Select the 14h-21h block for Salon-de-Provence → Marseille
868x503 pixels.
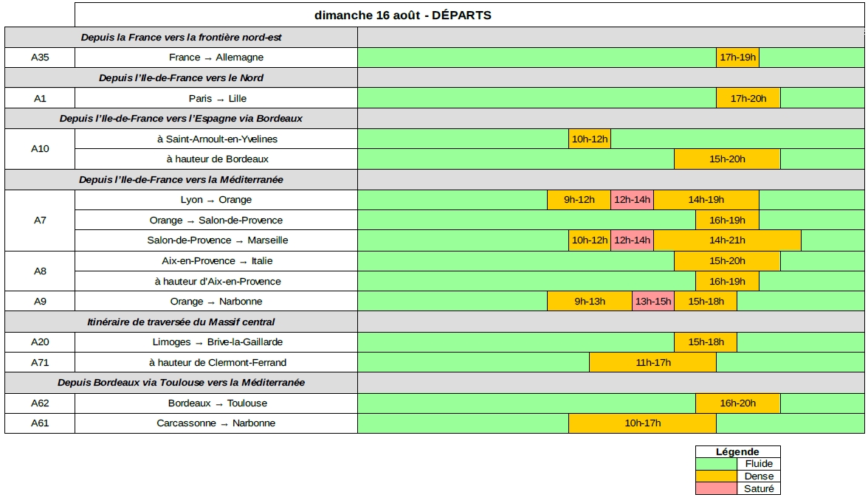click(727, 240)
